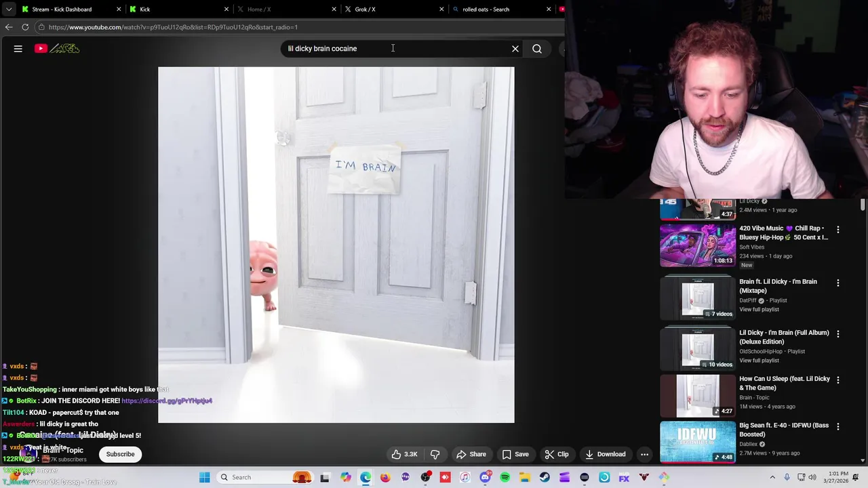The width and height of the screenshot is (868, 488).
Task: Play the 420 Vibe Music thumbnail
Action: (x=698, y=245)
